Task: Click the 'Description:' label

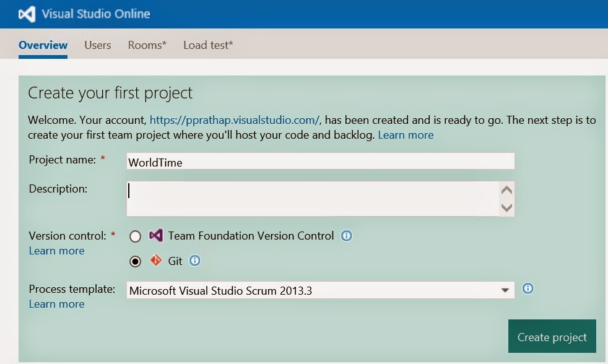Action: point(58,189)
